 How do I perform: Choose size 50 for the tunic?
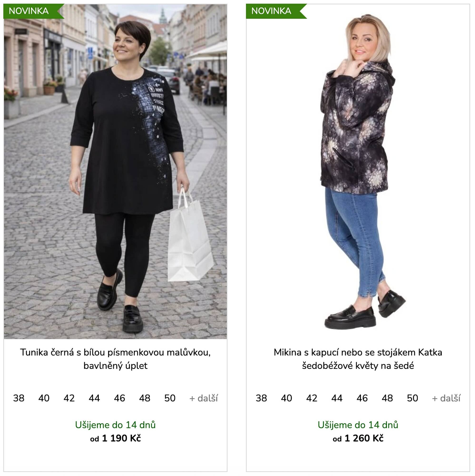click(x=170, y=398)
